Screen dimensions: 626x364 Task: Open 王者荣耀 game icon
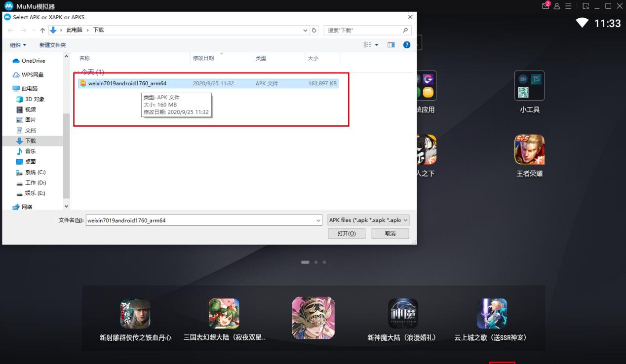point(529,149)
